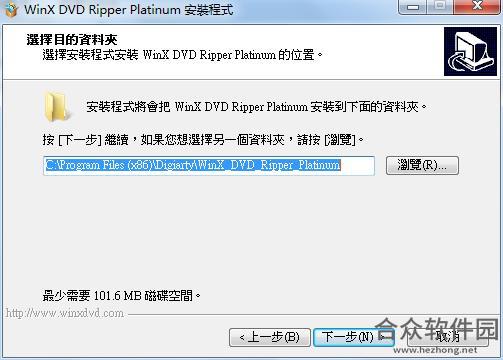Click the yellow folder icon
This screenshot has height=360, width=503.
[x=57, y=107]
